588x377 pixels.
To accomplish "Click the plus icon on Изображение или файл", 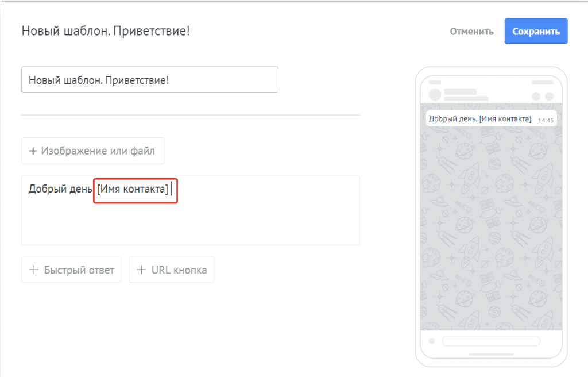I will pos(33,151).
